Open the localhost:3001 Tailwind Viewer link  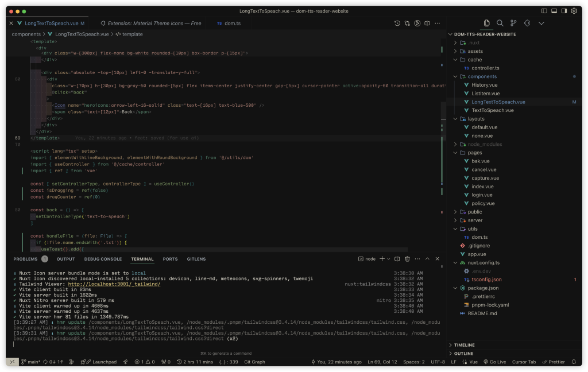coord(114,284)
